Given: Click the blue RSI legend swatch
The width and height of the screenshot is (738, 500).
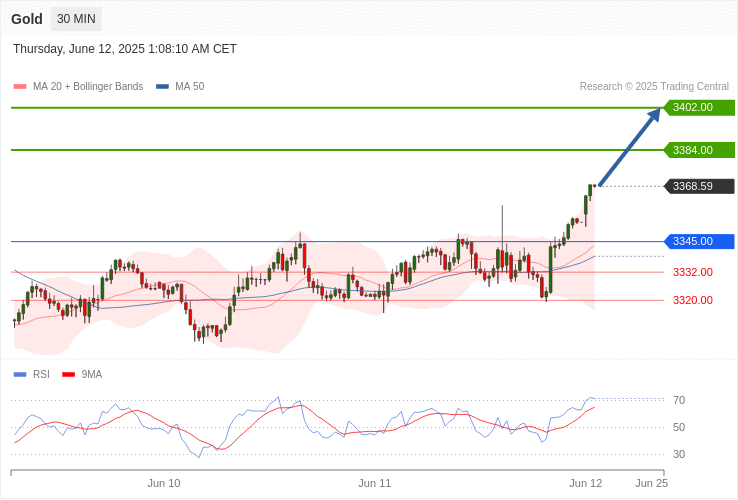Looking at the screenshot, I should 20,375.
